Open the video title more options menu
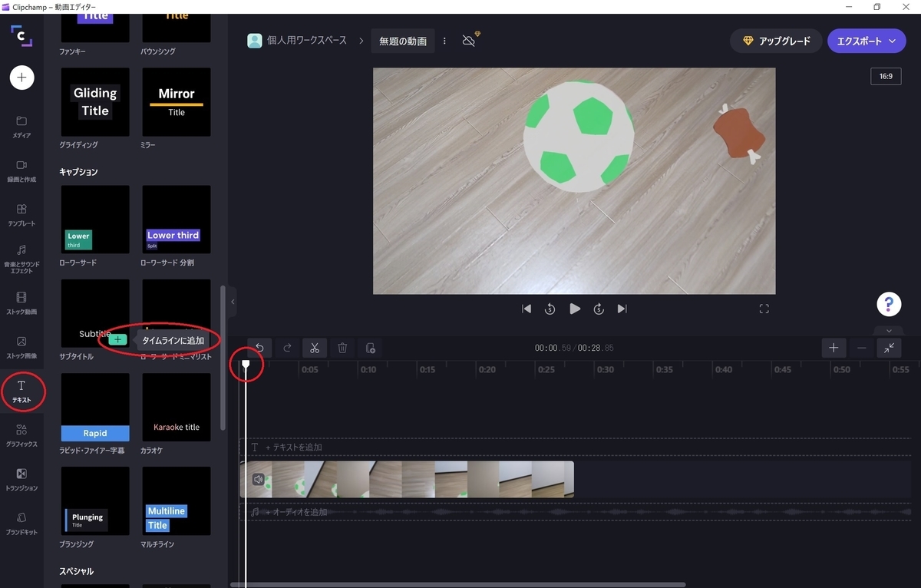The image size is (921, 588). (x=444, y=41)
